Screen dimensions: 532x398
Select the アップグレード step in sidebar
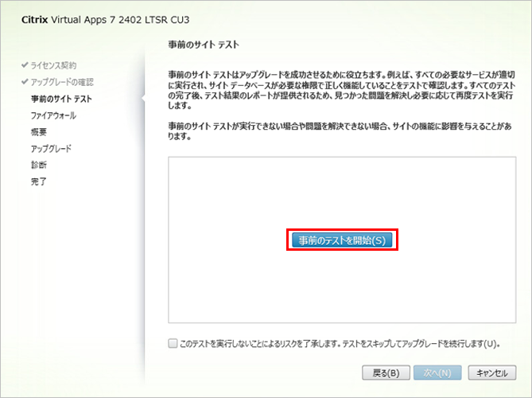51,149
